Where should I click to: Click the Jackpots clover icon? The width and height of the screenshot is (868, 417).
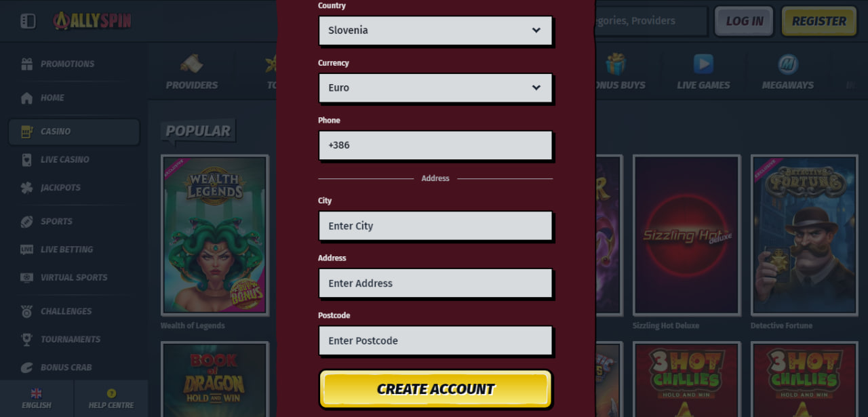pos(26,187)
